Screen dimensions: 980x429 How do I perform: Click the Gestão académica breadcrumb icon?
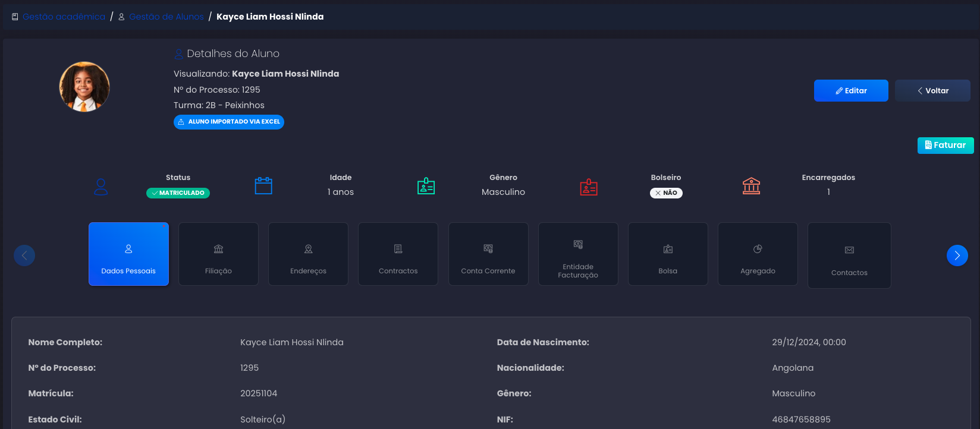pos(15,17)
